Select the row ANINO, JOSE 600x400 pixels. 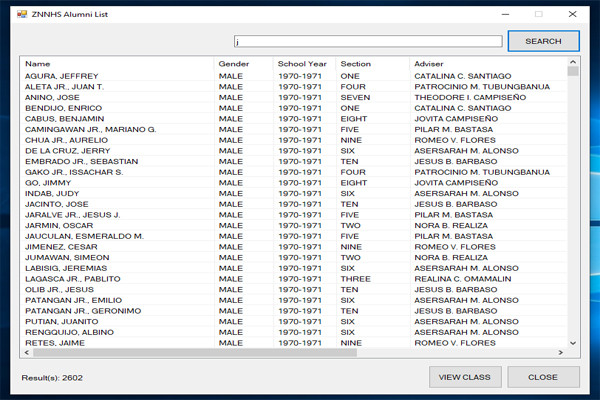coord(294,98)
